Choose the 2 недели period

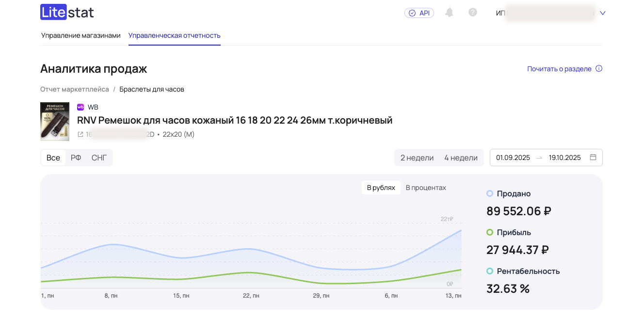(x=417, y=158)
